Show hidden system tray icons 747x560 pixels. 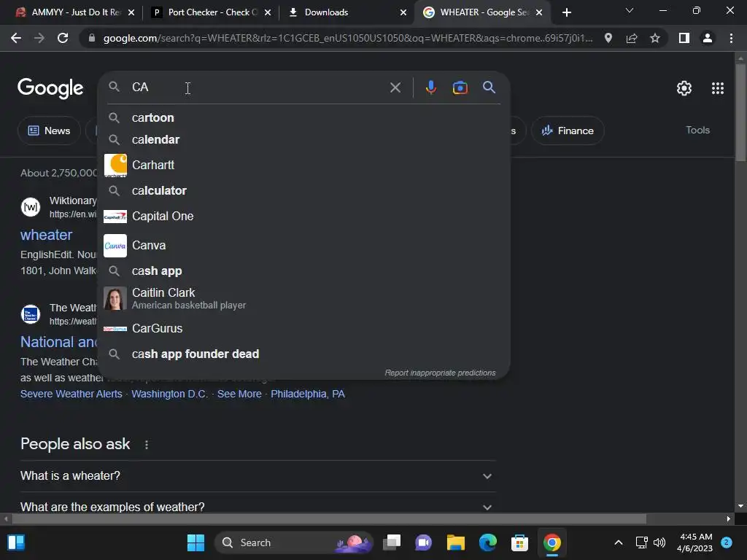pos(619,542)
